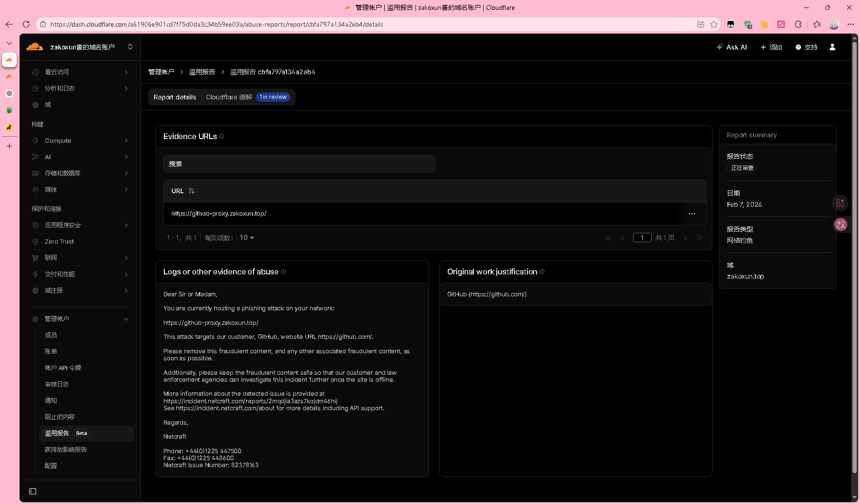Reload the page with the refresh icon

pos(26,24)
